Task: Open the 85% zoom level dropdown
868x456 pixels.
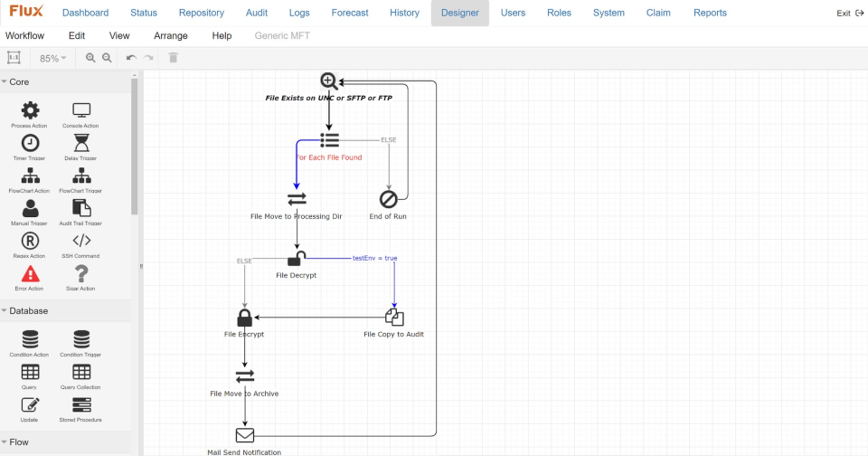Action: point(52,58)
